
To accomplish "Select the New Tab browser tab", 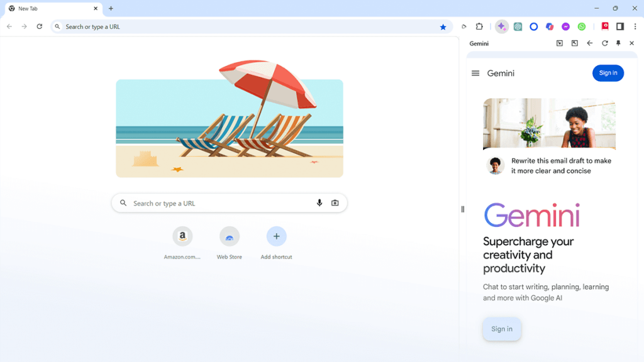I will click(53, 9).
